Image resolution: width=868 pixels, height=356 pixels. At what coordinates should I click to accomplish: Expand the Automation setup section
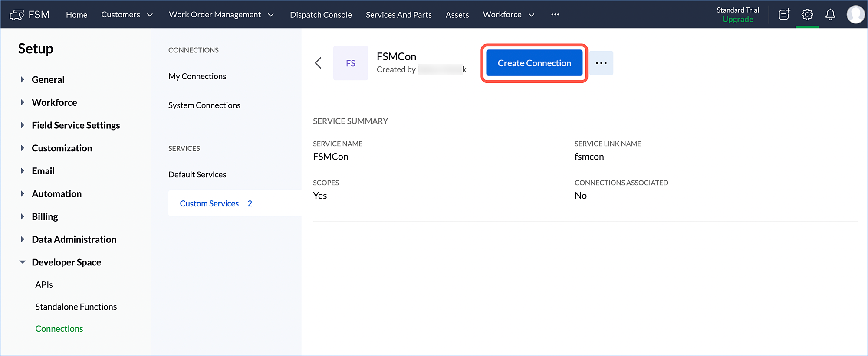point(23,194)
